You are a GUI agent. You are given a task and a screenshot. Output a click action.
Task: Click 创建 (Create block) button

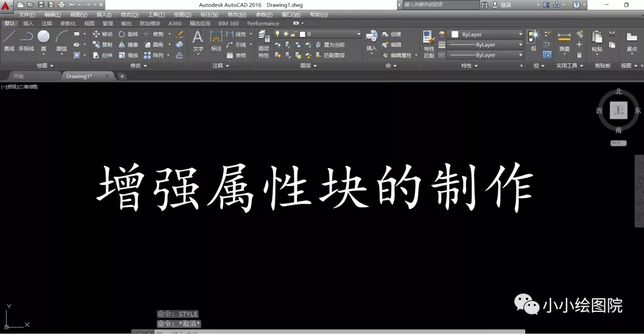click(x=391, y=34)
